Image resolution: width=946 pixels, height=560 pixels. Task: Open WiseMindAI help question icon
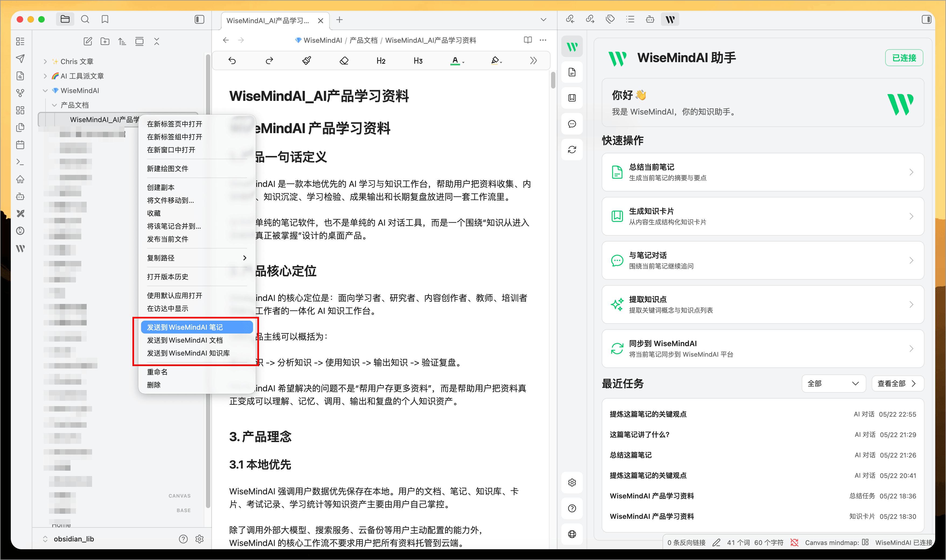click(x=572, y=508)
